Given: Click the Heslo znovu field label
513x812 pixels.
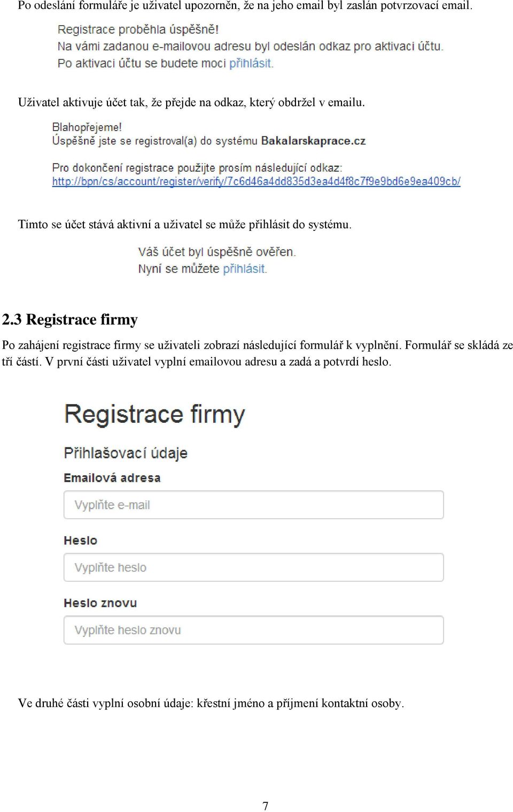Looking at the screenshot, I should click(x=100, y=603).
